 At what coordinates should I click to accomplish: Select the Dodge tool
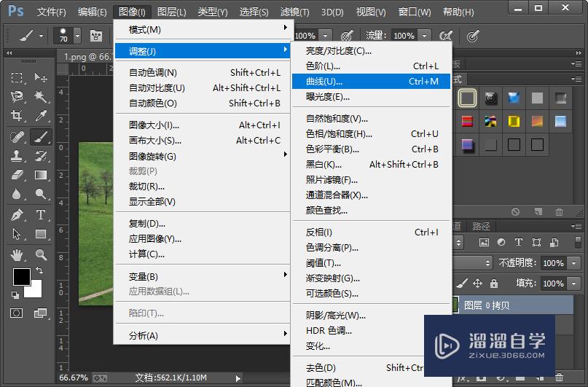[x=41, y=194]
